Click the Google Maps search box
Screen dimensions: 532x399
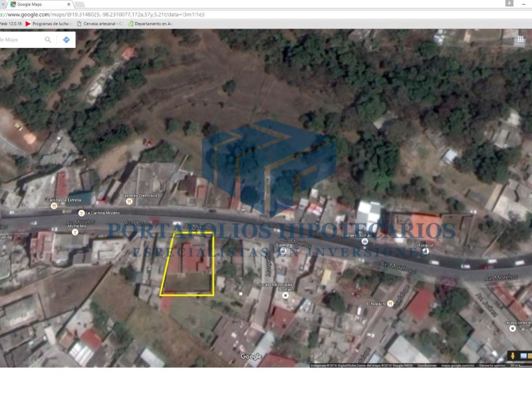point(20,40)
